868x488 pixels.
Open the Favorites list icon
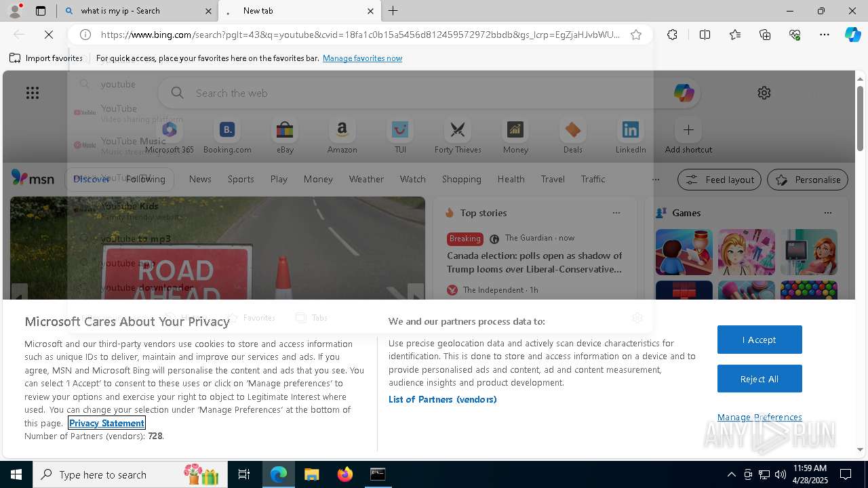735,35
